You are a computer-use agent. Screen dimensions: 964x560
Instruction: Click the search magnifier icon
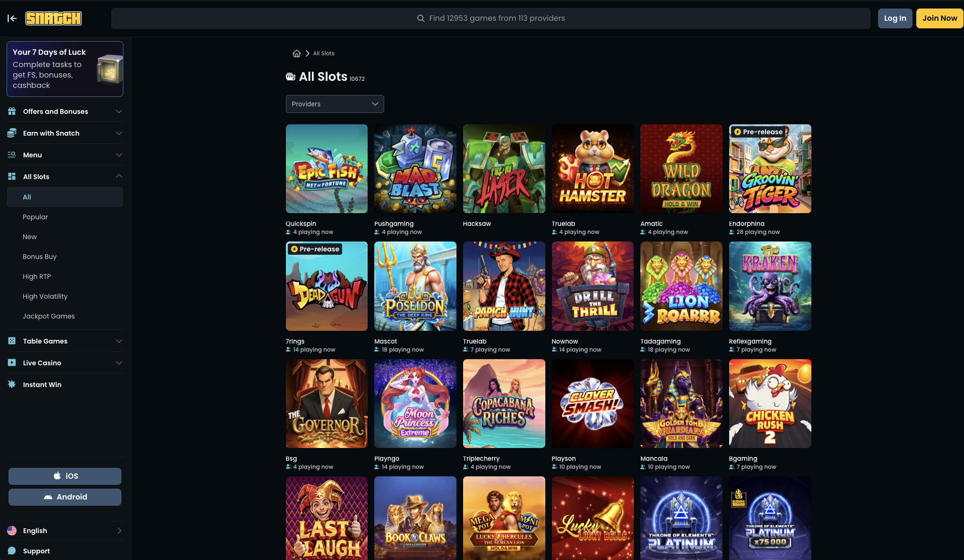[421, 18]
